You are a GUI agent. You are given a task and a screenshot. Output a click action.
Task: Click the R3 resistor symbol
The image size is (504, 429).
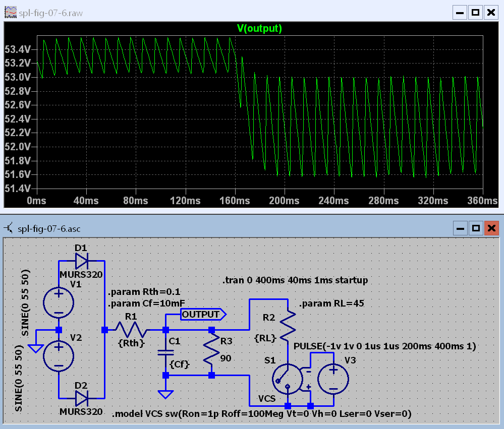211,353
